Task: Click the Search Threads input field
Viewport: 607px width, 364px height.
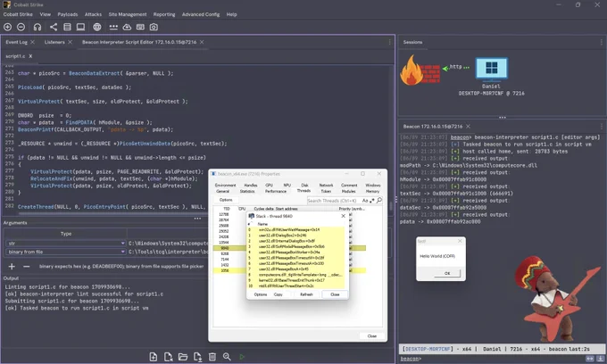Action: click(x=334, y=201)
